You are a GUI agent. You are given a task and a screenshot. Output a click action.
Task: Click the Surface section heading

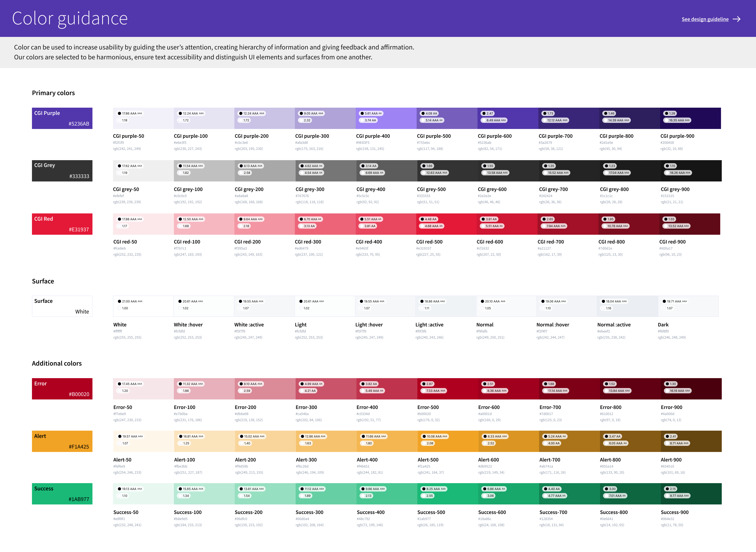pyautogui.click(x=43, y=281)
